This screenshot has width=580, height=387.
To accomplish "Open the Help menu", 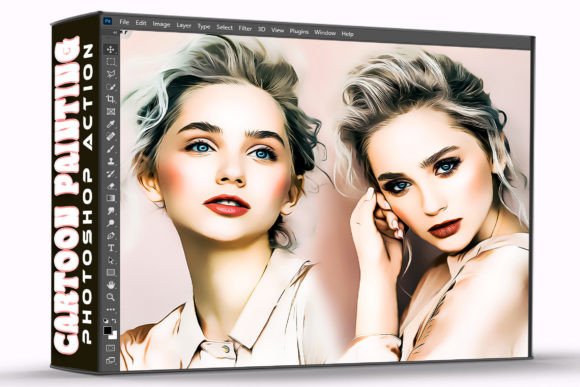I will [347, 34].
